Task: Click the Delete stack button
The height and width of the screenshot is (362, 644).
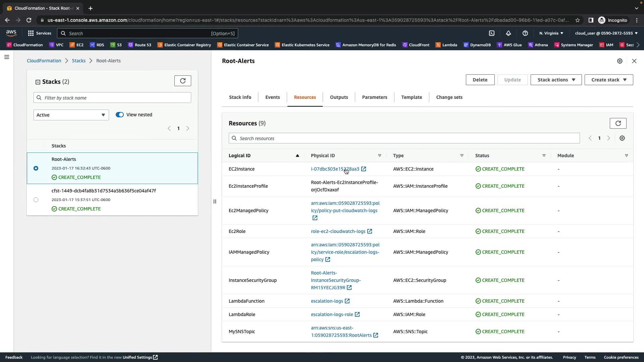Action: 480,80
